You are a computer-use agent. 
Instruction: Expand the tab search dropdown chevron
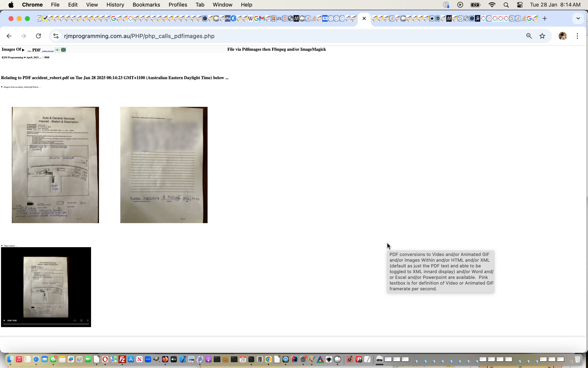(578, 18)
